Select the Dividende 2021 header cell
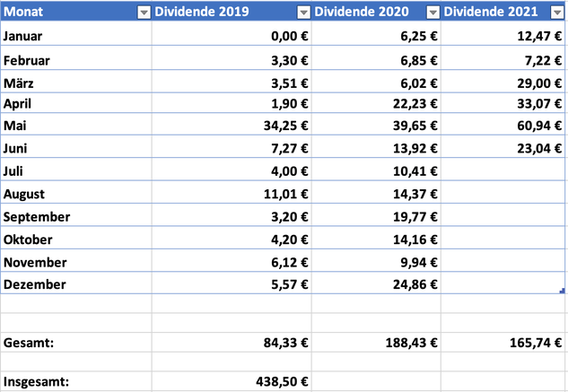Viewport: 568px width, 392px height. pos(502,12)
